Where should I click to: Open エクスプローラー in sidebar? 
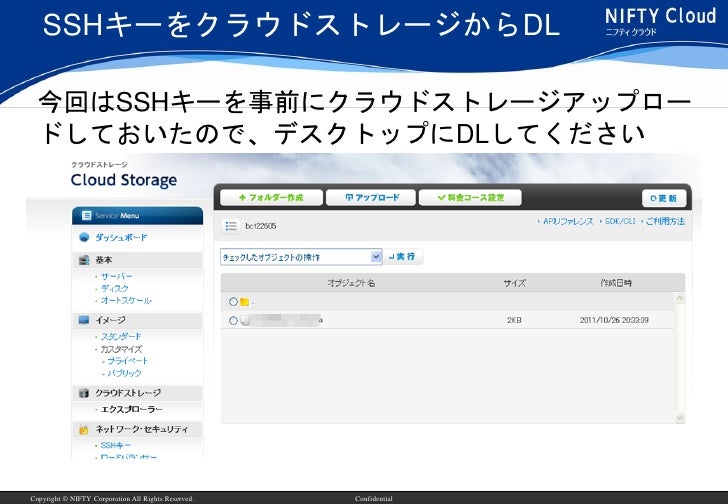[x=131, y=410]
